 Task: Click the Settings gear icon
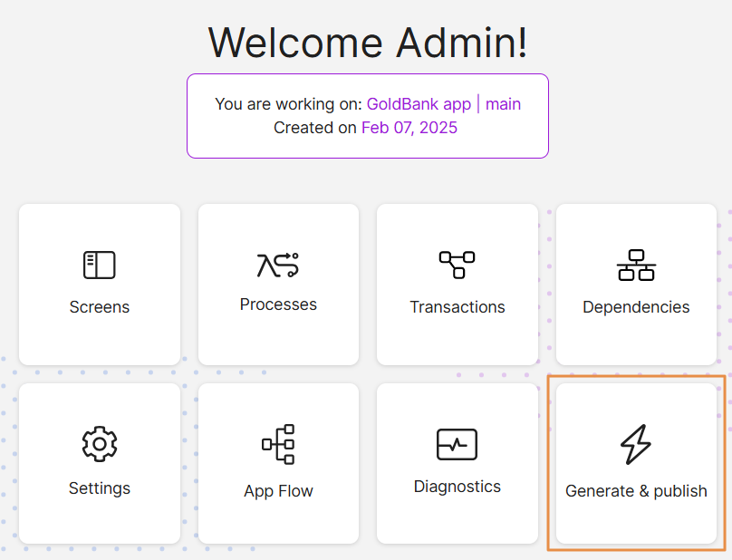pos(100,444)
